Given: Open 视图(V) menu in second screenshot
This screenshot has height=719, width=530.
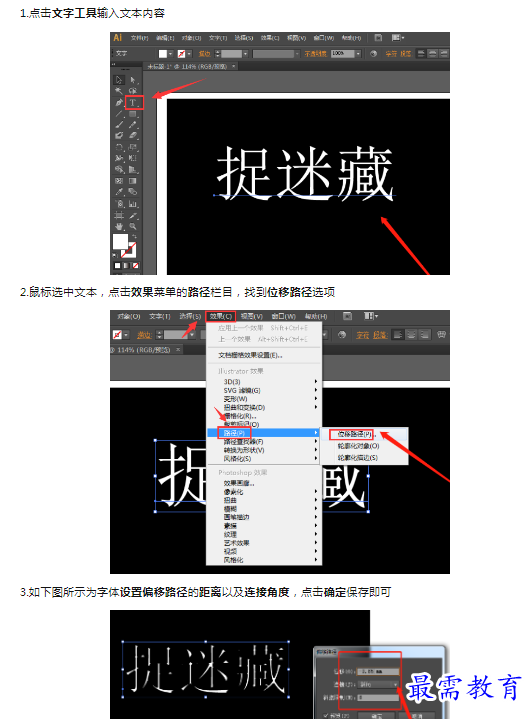Looking at the screenshot, I should click(252, 316).
